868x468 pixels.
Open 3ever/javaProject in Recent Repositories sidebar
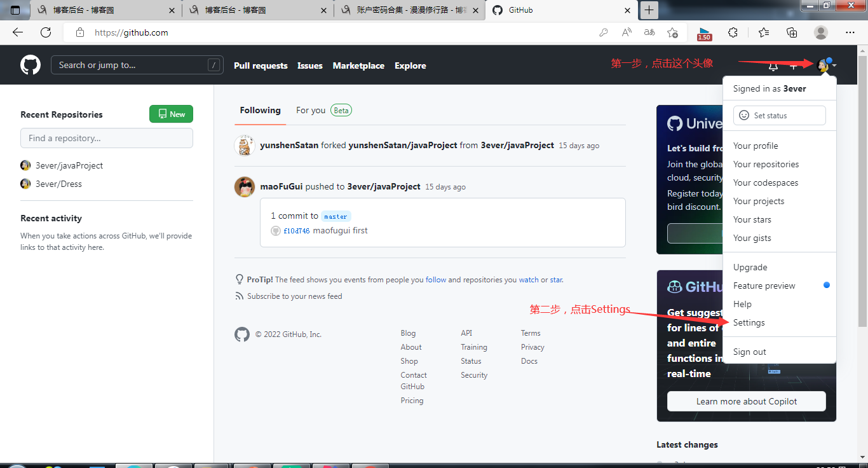point(69,165)
